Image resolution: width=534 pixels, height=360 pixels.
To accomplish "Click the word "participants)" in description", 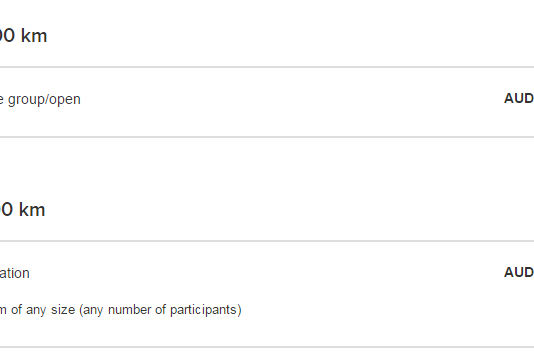I will tap(206, 310).
